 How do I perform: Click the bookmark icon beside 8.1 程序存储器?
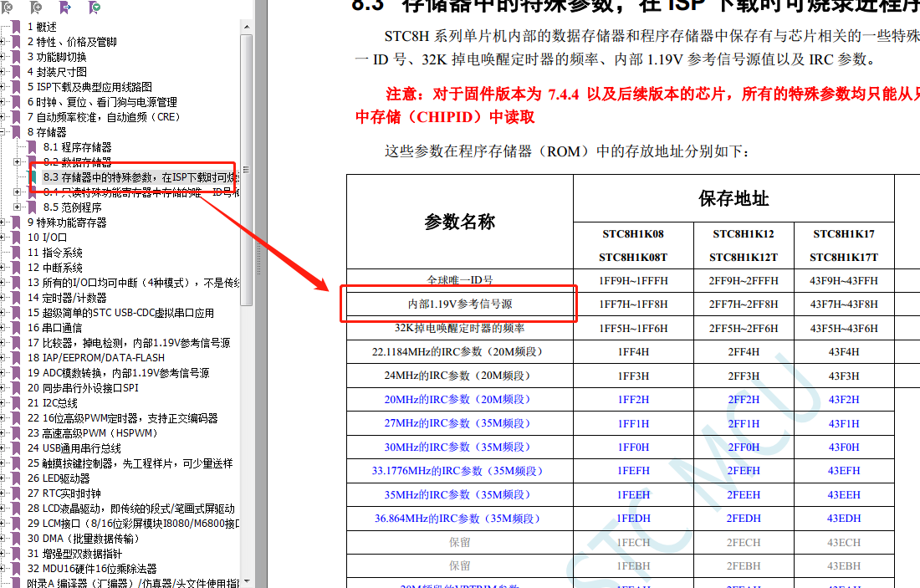[33, 147]
